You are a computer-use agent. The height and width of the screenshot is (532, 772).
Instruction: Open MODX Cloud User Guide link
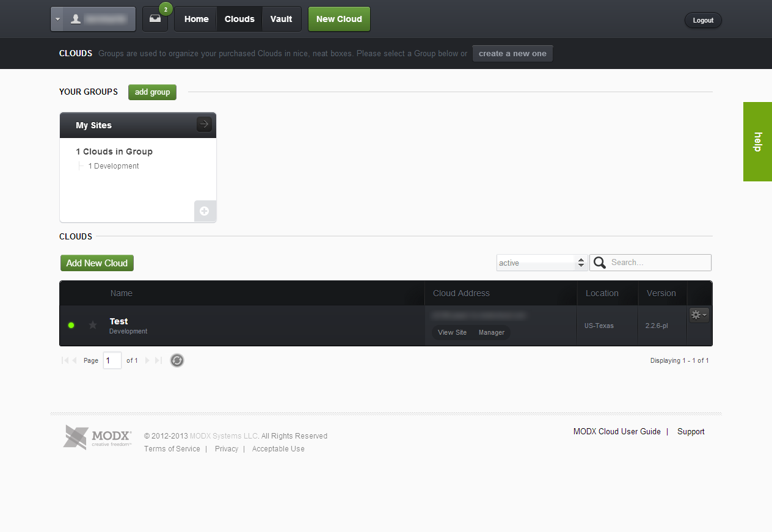click(617, 431)
